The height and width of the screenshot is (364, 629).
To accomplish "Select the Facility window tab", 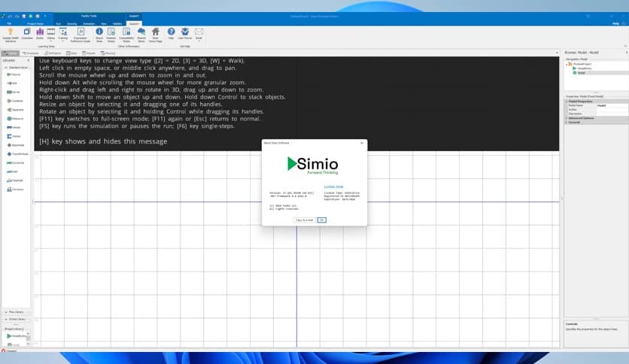I will [10, 53].
